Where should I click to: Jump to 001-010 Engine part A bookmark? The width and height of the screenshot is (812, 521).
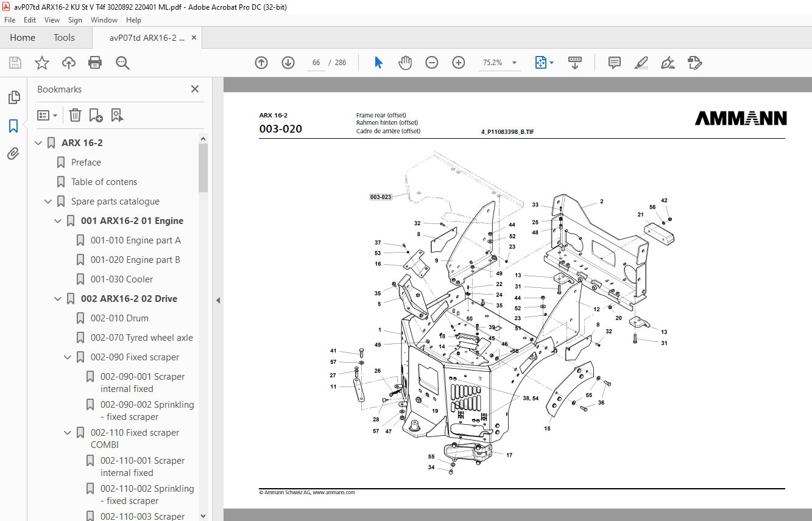click(x=135, y=240)
